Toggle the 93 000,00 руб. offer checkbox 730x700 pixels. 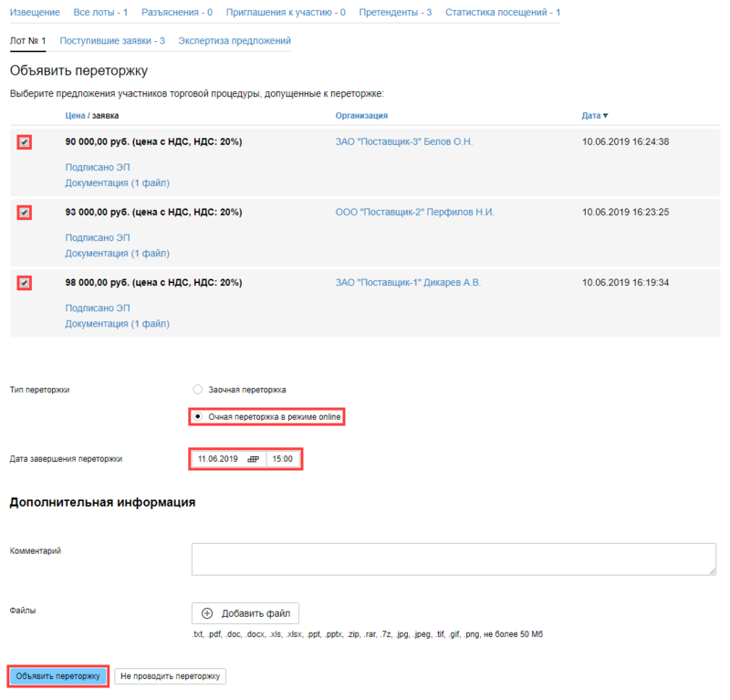click(x=25, y=213)
